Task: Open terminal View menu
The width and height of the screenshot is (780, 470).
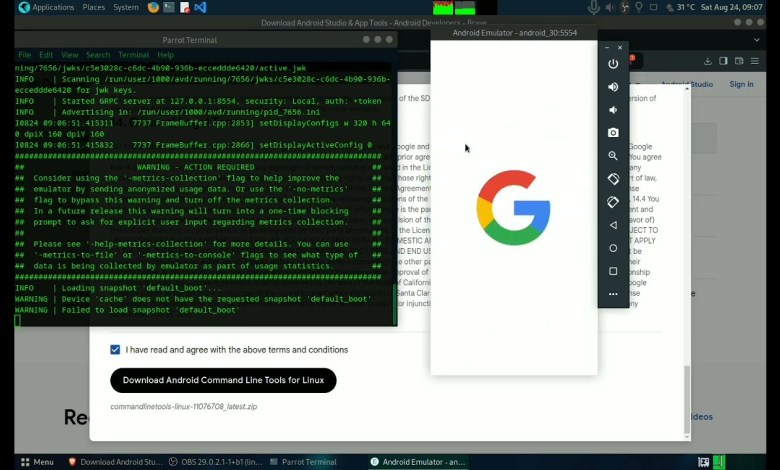Action: [x=70, y=55]
